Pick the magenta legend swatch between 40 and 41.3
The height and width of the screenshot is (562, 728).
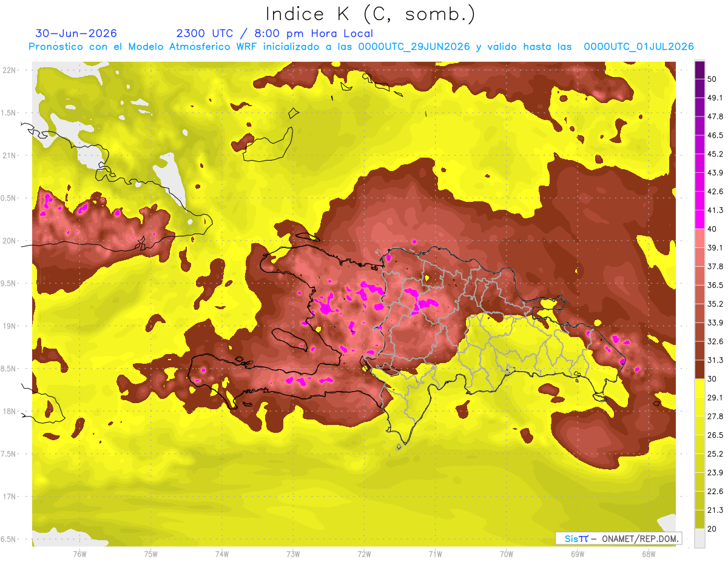click(699, 219)
